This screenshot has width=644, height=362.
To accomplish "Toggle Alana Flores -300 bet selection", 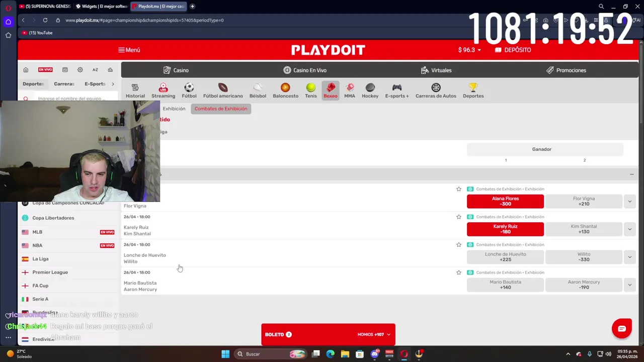I will coord(505,201).
